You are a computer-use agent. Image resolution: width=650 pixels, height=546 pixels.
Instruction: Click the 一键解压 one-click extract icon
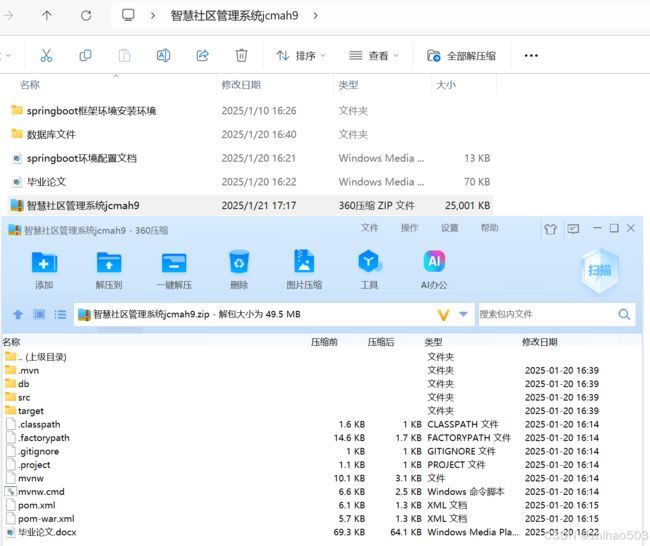click(174, 269)
